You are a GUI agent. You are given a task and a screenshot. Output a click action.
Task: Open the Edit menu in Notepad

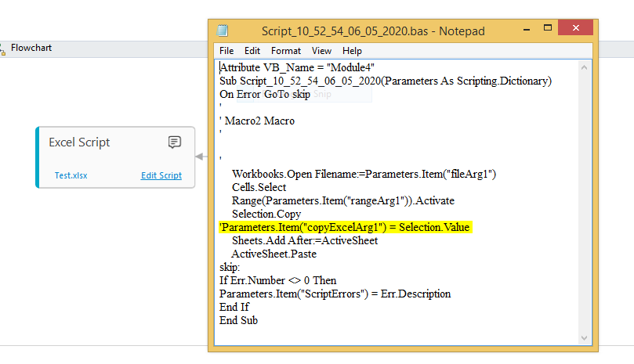pyautogui.click(x=252, y=51)
